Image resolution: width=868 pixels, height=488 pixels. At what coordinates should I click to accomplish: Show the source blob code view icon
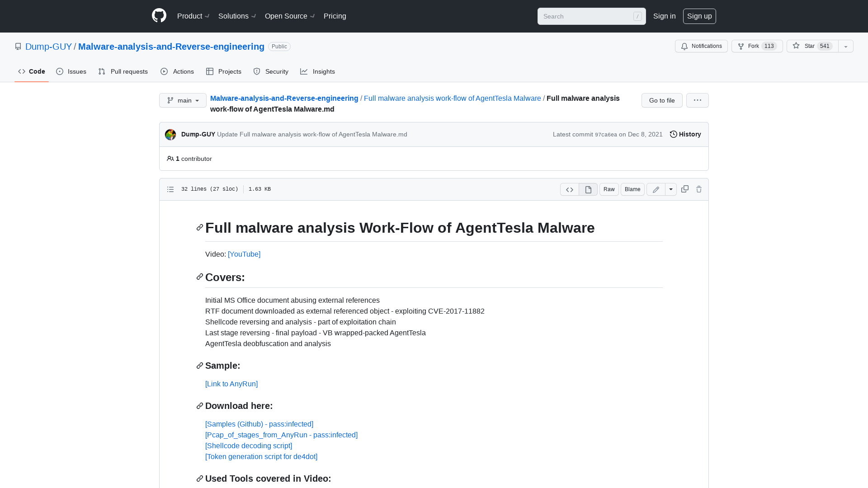point(570,189)
